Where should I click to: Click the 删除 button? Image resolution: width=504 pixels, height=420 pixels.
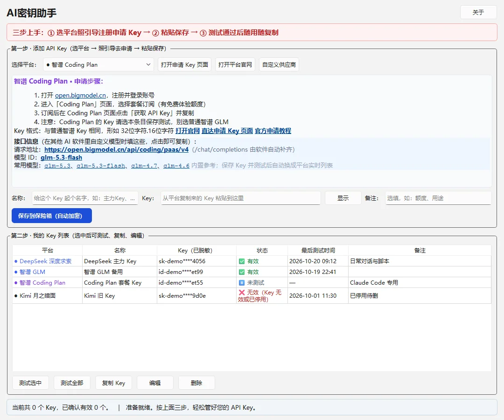click(x=196, y=383)
